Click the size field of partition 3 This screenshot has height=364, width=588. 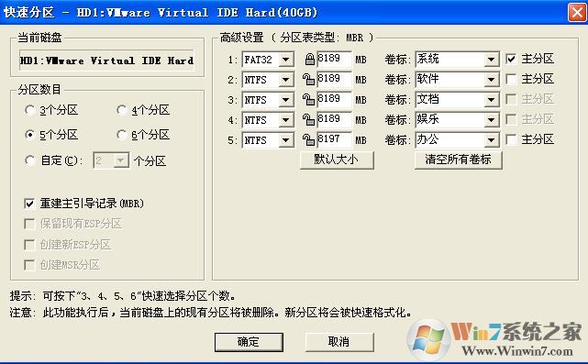click(x=335, y=100)
